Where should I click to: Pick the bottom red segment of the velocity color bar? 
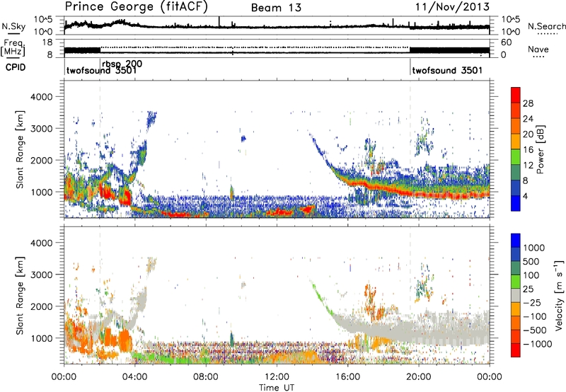[516, 350]
